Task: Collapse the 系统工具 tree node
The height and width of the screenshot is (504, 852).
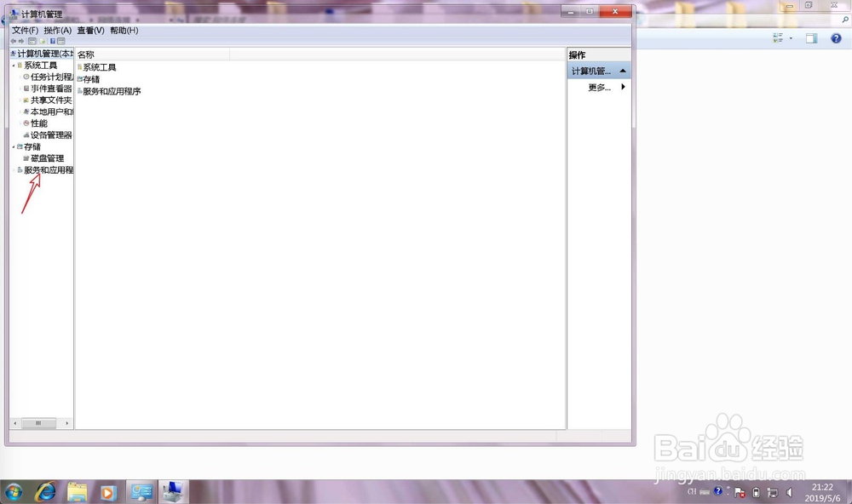Action: 14,66
